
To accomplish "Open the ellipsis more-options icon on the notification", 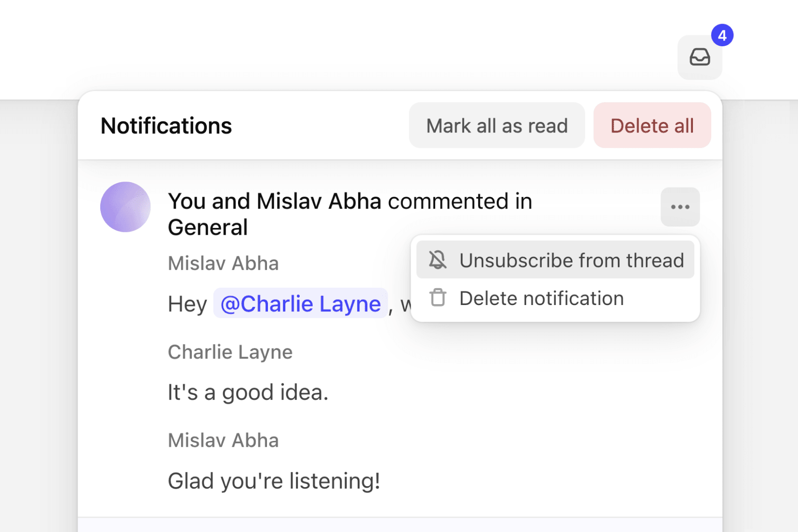I will (680, 207).
